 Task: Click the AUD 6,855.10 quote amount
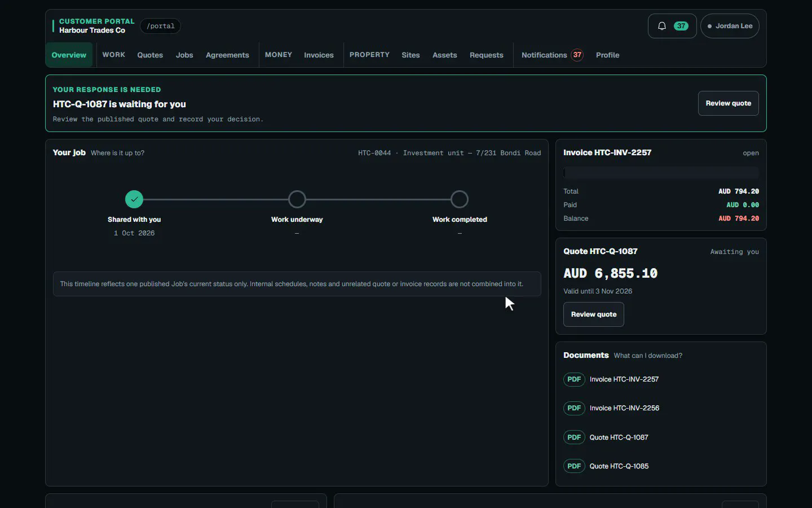pos(611,274)
